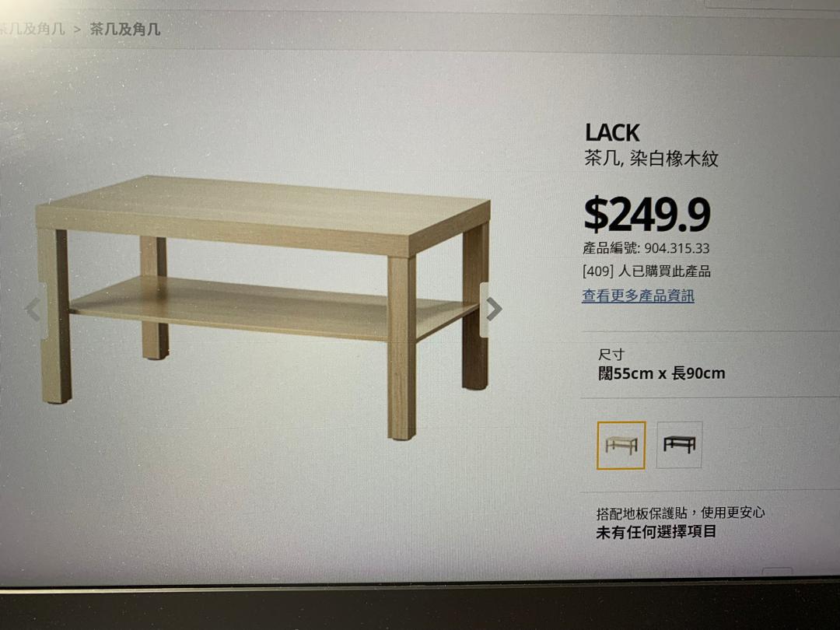The width and height of the screenshot is (840, 630).
Task: Select the 闊55cm x 長90cm size value
Action: (662, 373)
